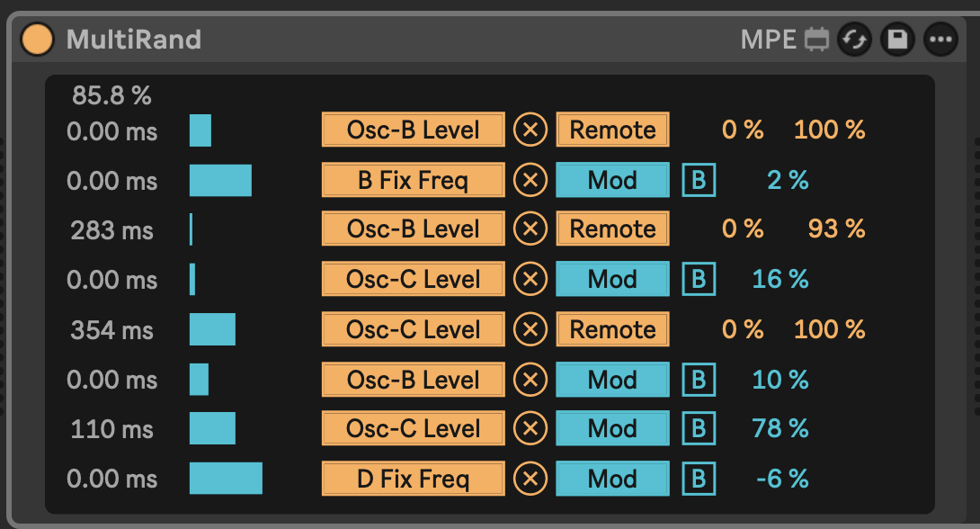Clear the D Fix Freq mapping
The image size is (980, 529).
click(530, 479)
